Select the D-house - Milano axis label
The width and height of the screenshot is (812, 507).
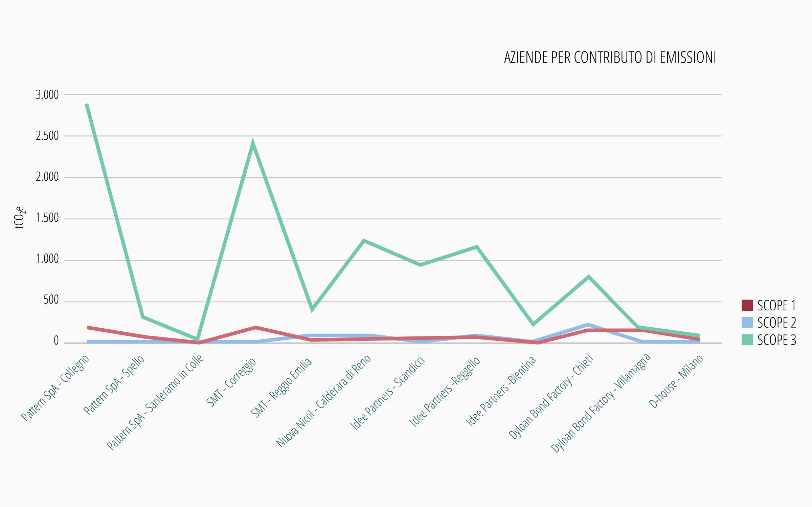point(676,381)
